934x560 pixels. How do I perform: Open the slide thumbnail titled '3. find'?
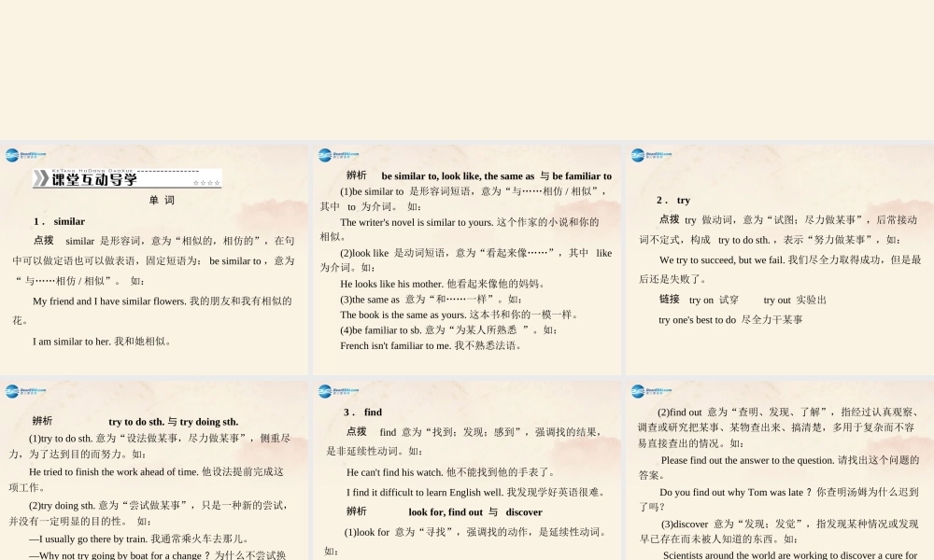click(x=467, y=470)
